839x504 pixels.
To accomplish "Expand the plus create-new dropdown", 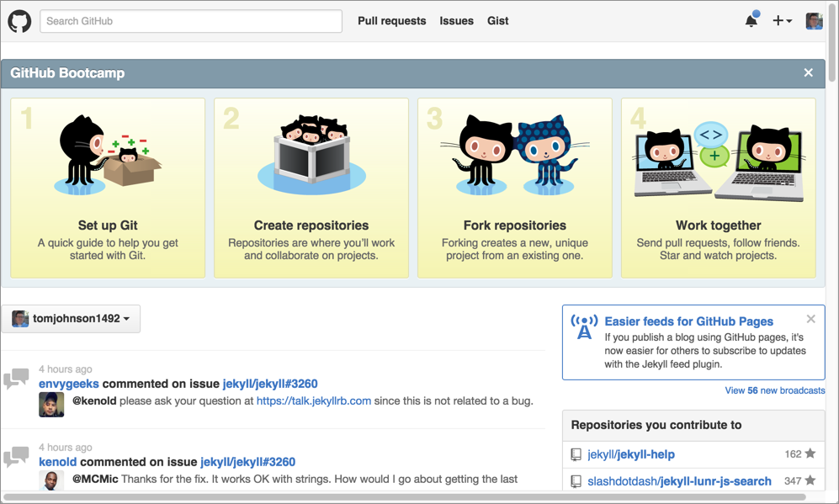I will click(x=782, y=21).
